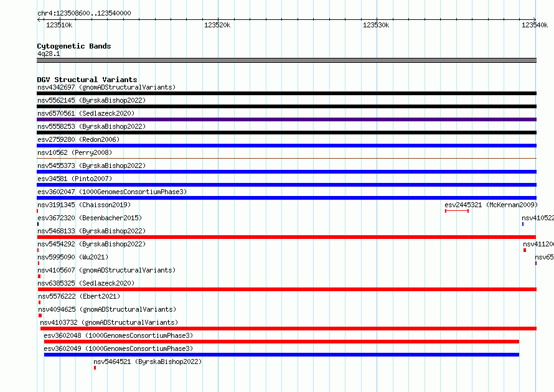Open esv3602047 1000GenomesConsortiumPhase3 label
This screenshot has width=554, height=392.
(x=112, y=192)
